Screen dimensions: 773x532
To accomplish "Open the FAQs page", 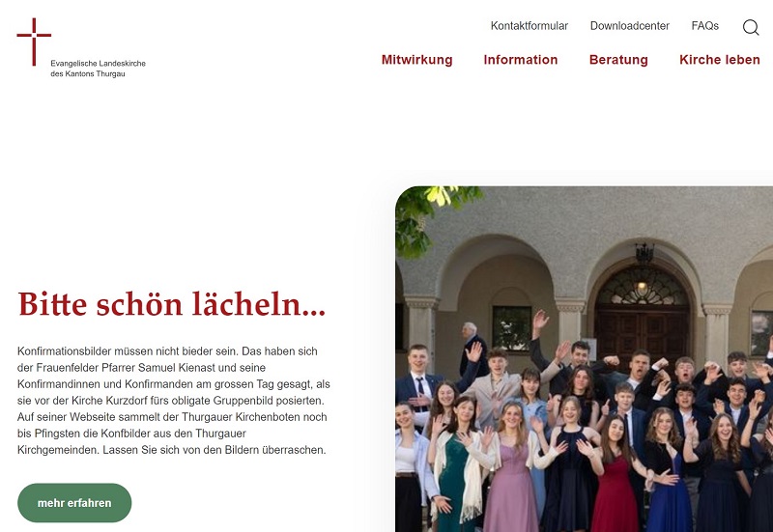I will [705, 26].
